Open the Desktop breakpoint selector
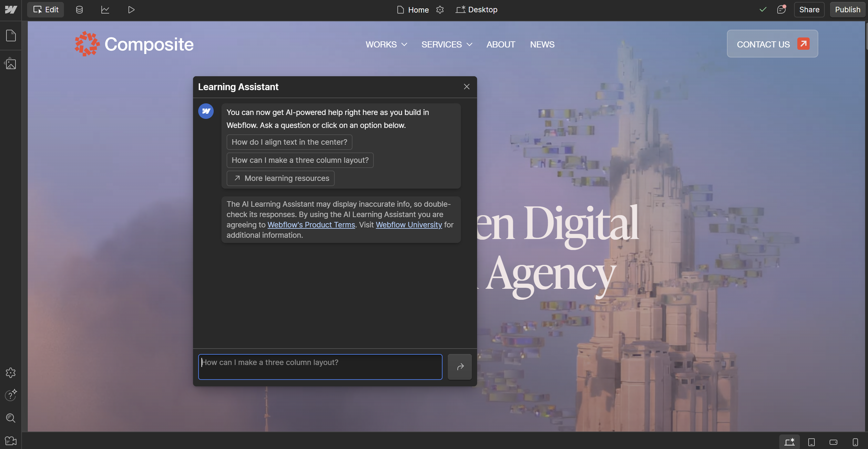868x449 pixels. [x=476, y=10]
